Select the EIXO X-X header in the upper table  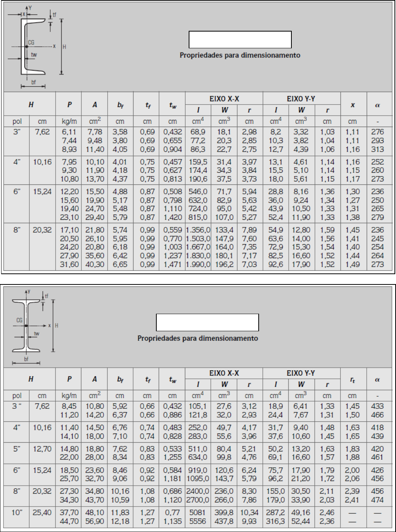(x=224, y=99)
